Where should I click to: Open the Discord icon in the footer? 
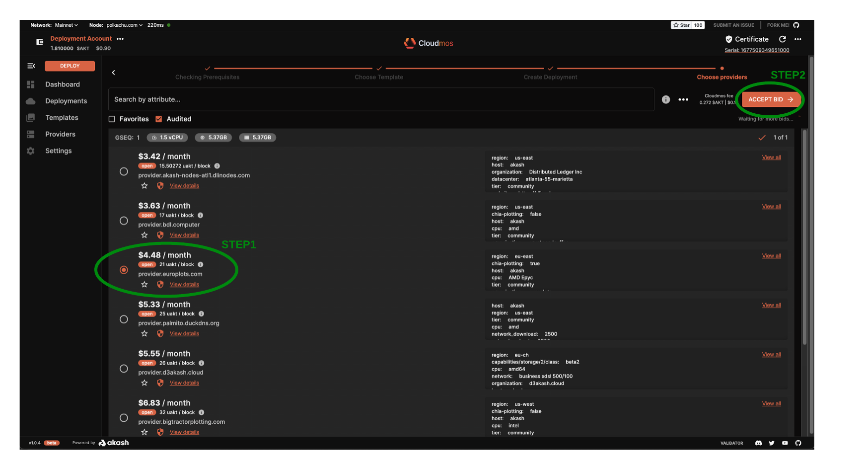[x=758, y=443]
